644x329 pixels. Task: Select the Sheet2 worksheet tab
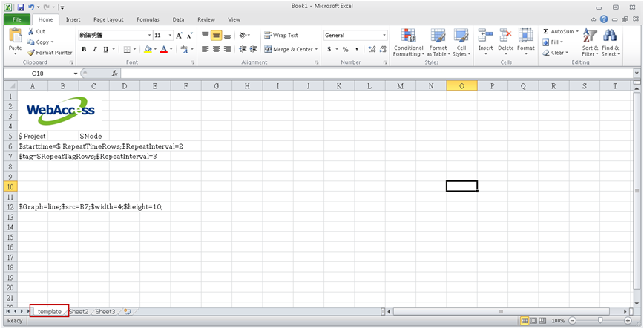pyautogui.click(x=79, y=312)
